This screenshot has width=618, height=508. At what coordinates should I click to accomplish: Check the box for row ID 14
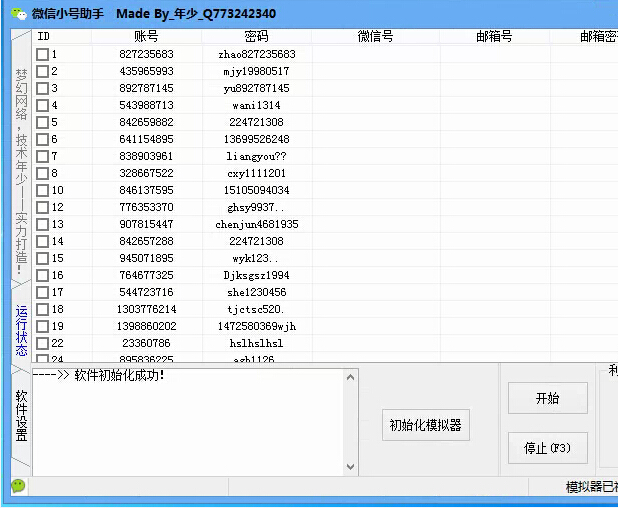coord(42,241)
